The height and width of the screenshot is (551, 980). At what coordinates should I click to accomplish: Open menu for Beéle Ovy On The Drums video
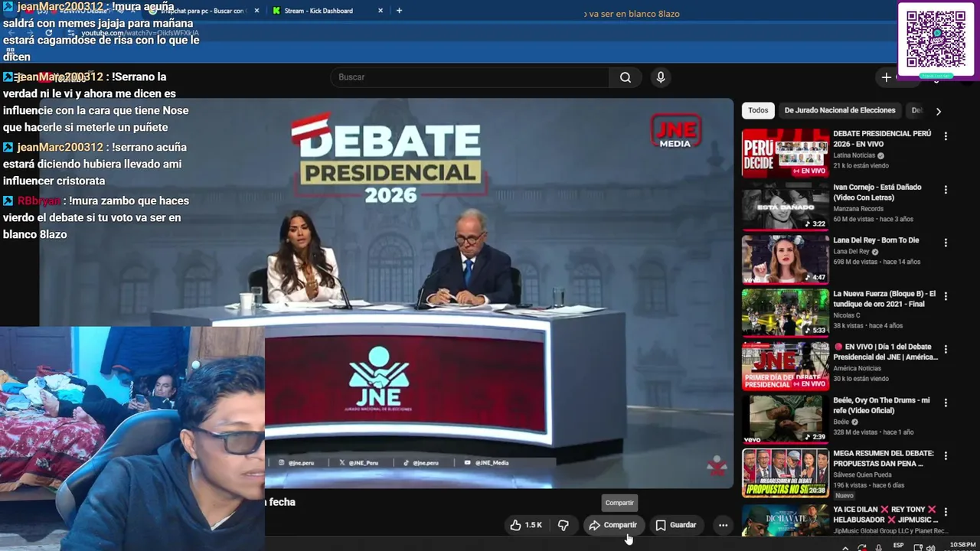pyautogui.click(x=946, y=403)
